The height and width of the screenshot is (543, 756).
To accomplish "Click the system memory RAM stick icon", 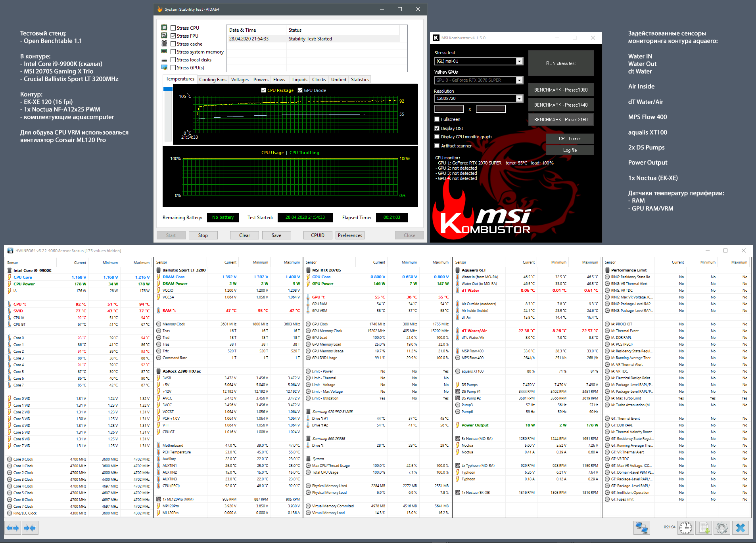I will point(164,52).
